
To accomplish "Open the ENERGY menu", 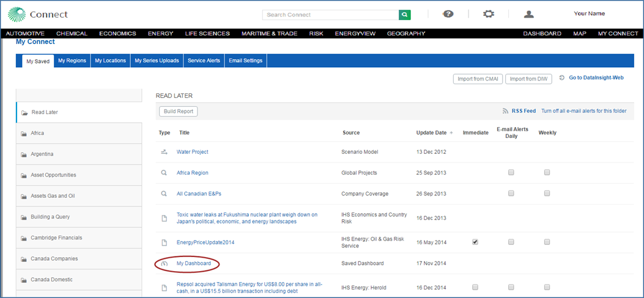I will (x=160, y=34).
